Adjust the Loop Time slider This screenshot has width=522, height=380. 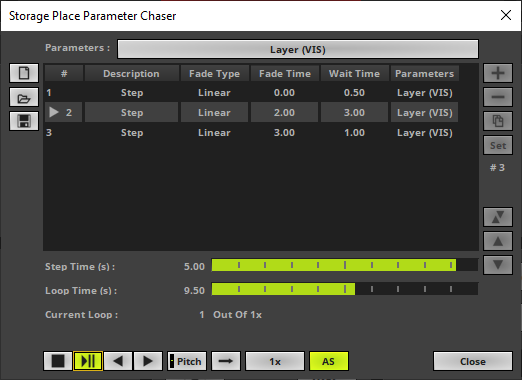coord(345,289)
